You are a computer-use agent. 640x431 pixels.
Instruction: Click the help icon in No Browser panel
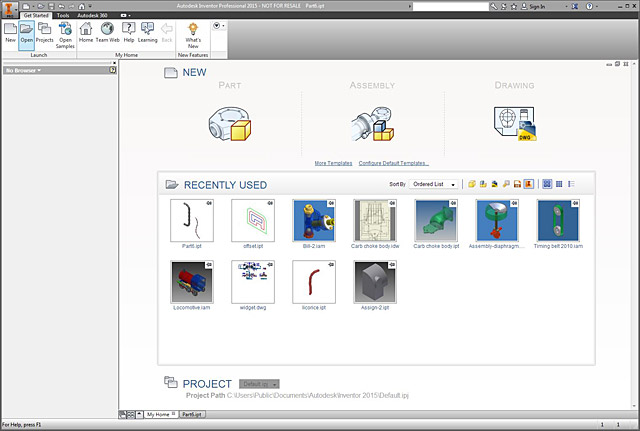[113, 70]
